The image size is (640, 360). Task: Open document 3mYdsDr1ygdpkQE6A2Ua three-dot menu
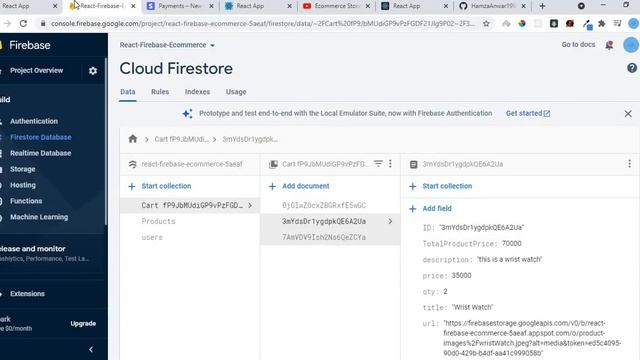[x=629, y=164]
